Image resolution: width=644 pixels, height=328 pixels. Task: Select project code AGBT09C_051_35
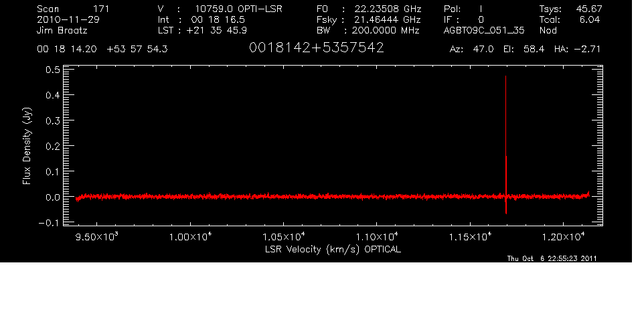(484, 30)
